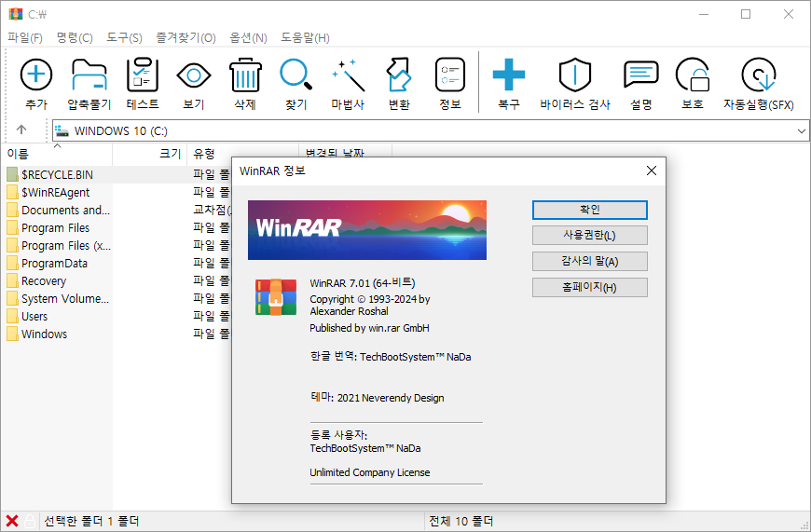Click the padlock icon in status bar
The width and height of the screenshot is (811, 532).
[x=30, y=521]
